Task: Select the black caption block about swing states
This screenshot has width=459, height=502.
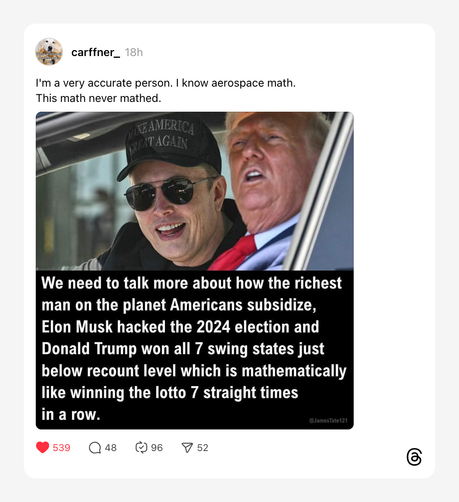Action: click(195, 349)
